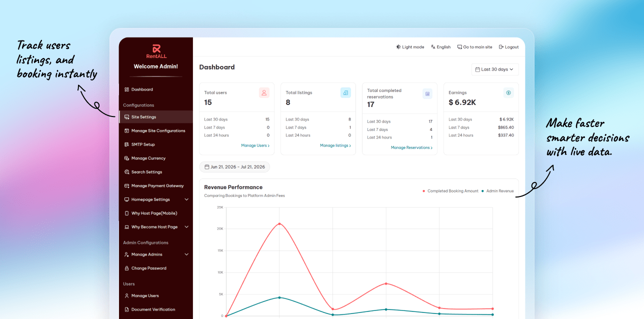
Task: Click Go to main site link
Action: pos(474,47)
